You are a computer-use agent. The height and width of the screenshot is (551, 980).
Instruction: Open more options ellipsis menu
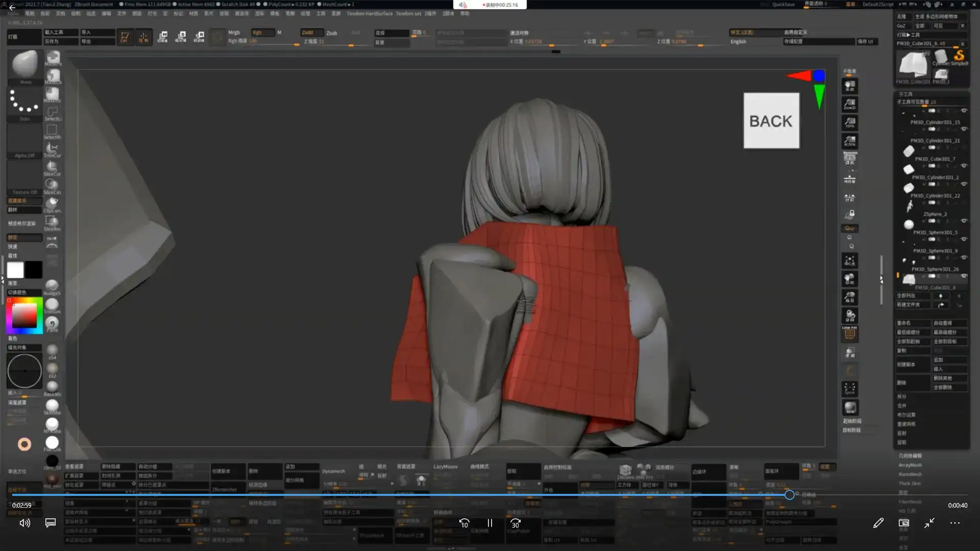coord(954,523)
